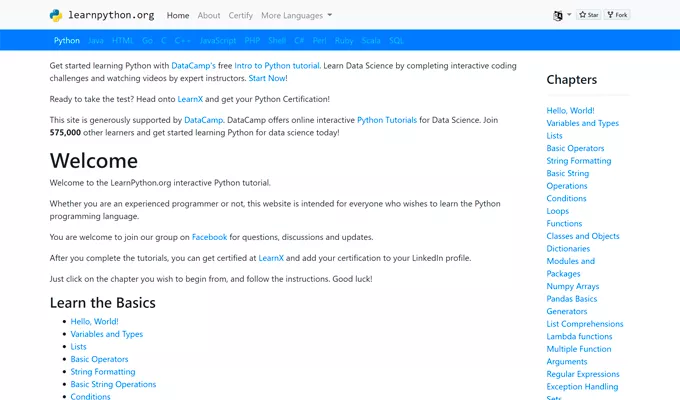The height and width of the screenshot is (400, 680).
Task: Open Lists under Learn the Basics
Action: [x=78, y=347]
